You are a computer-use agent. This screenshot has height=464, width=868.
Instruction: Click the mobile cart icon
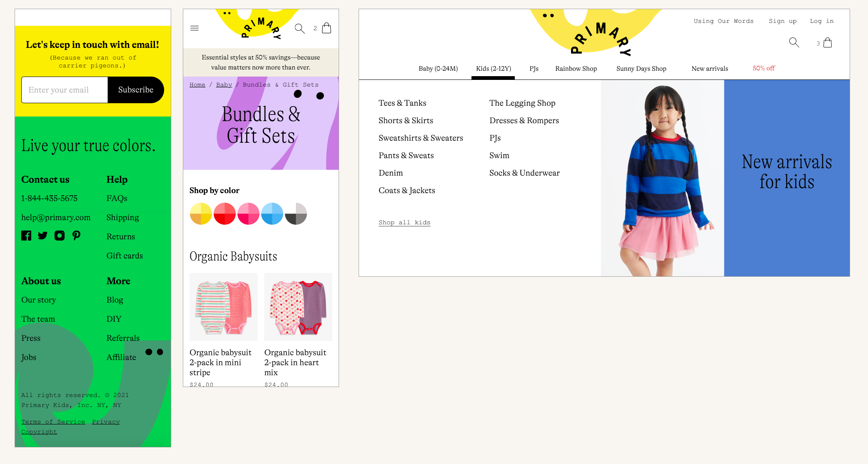tap(327, 28)
